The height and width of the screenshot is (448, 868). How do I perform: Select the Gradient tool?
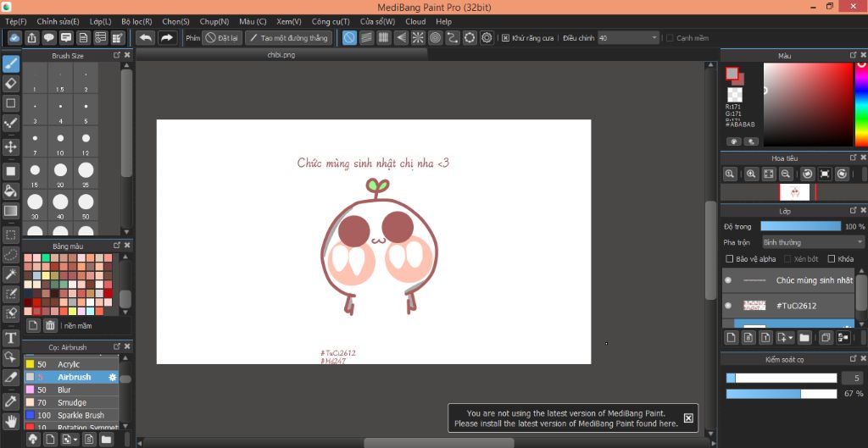coord(10,210)
